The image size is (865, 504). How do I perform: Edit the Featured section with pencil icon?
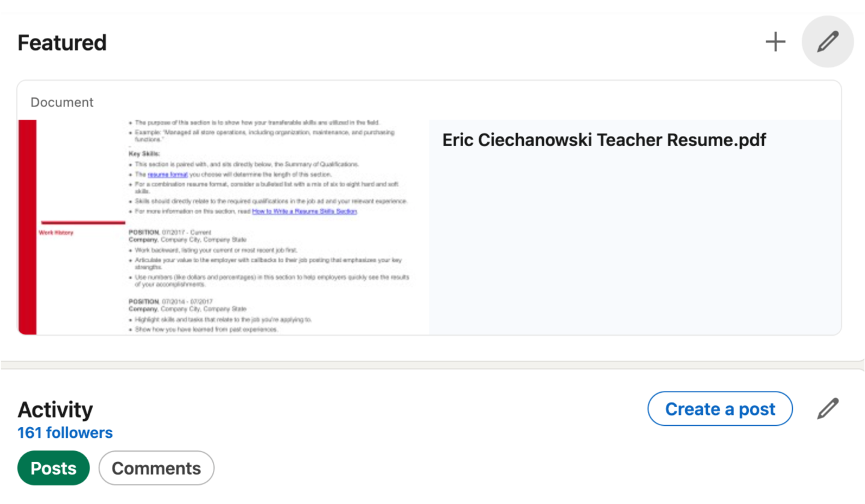pyautogui.click(x=828, y=42)
